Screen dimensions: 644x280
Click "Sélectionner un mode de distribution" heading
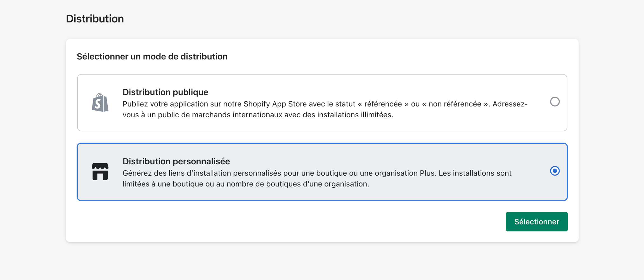pyautogui.click(x=152, y=57)
